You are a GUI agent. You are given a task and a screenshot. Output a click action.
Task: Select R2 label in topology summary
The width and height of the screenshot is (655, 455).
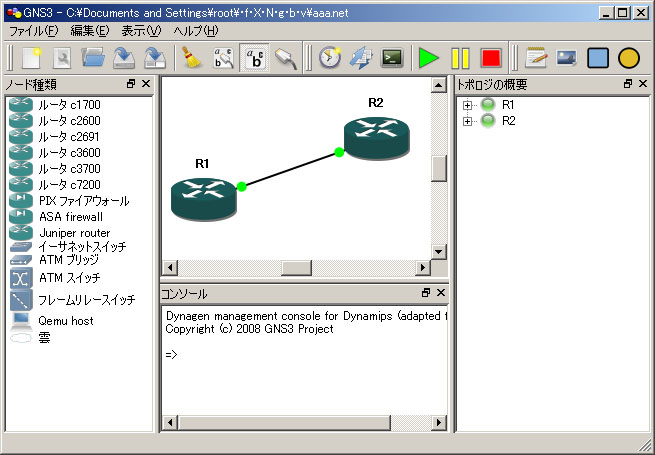click(508, 121)
